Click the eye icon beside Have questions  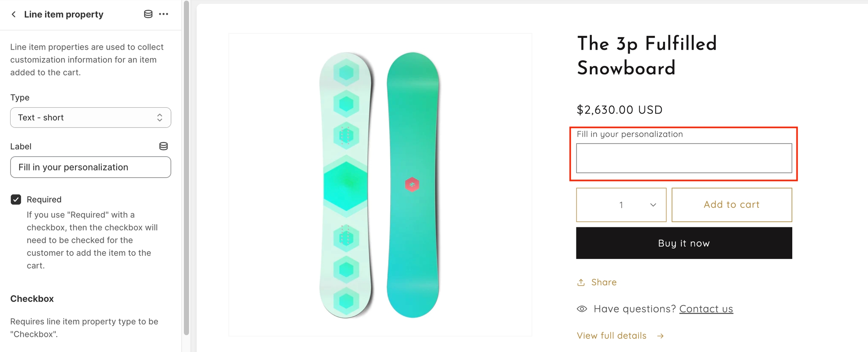pyautogui.click(x=582, y=309)
